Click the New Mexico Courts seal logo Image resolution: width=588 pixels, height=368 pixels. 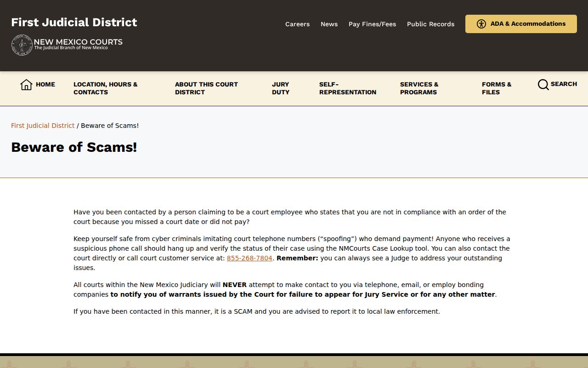[x=22, y=45]
